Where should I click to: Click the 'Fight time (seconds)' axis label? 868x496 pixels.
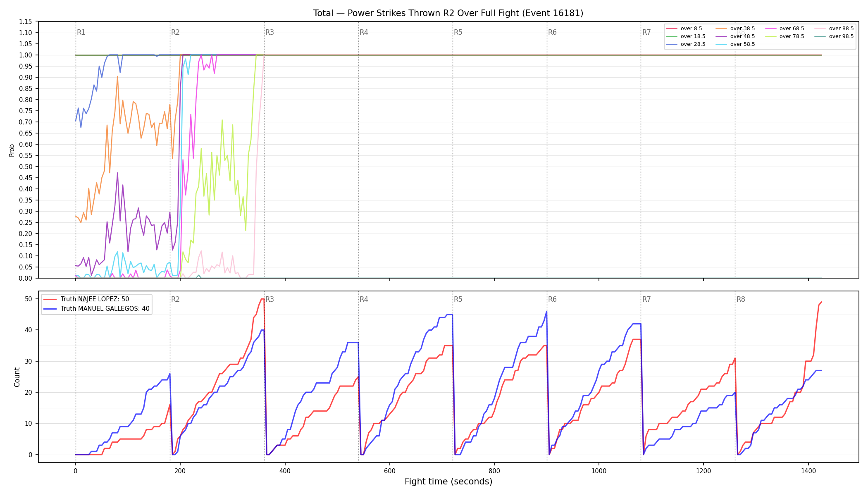(x=448, y=482)
